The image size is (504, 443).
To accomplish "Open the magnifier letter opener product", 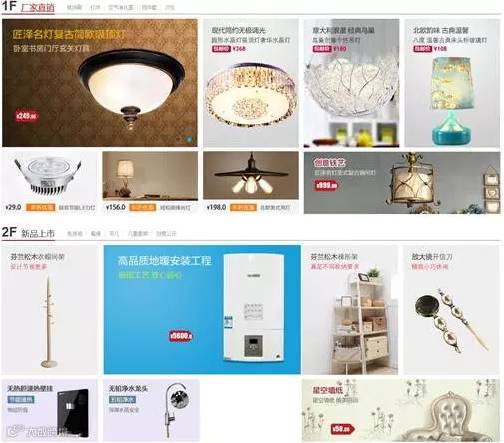I will pos(451,310).
